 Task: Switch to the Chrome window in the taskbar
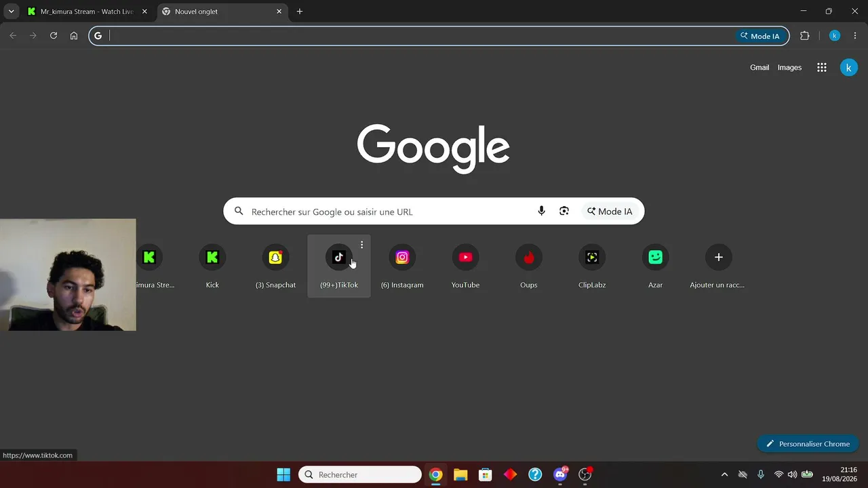[435, 474]
